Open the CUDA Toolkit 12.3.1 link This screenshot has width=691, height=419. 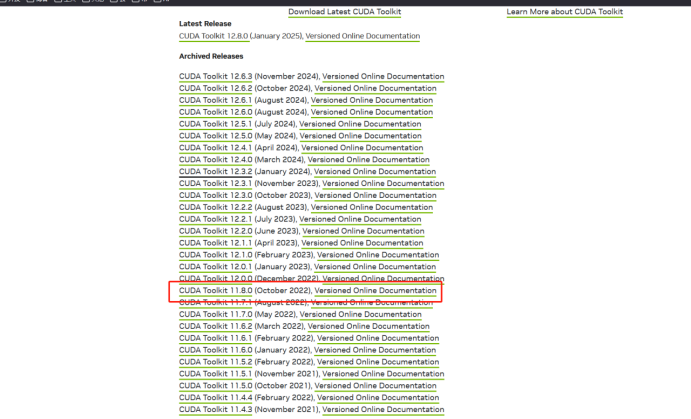pyautogui.click(x=215, y=183)
